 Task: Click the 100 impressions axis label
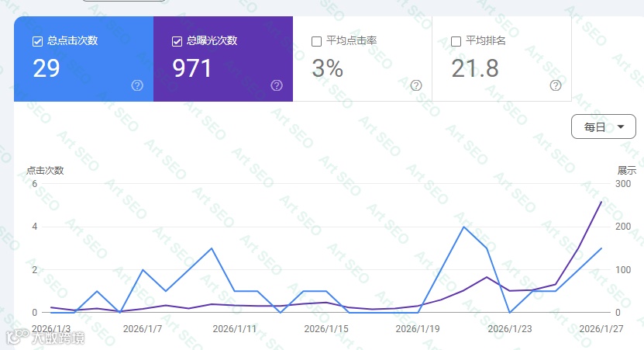623,270
